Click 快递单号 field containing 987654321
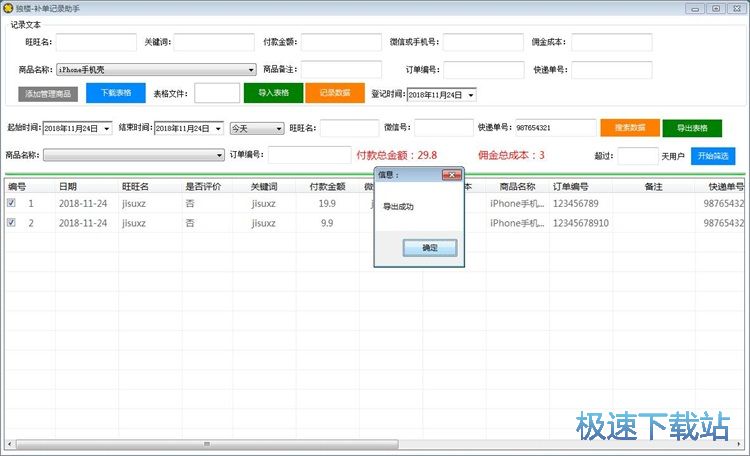This screenshot has width=750, height=456. tap(556, 128)
